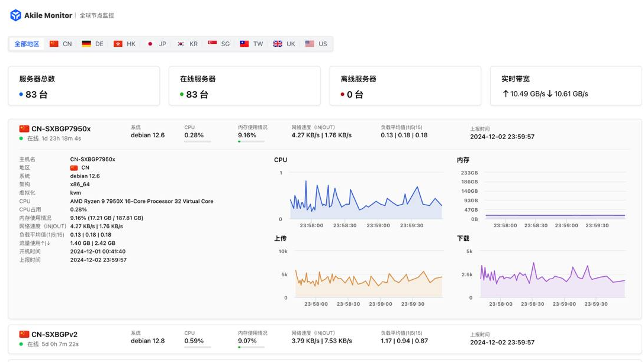
Task: Click the green dot in 在线服务器 card
Action: pyautogui.click(x=182, y=95)
